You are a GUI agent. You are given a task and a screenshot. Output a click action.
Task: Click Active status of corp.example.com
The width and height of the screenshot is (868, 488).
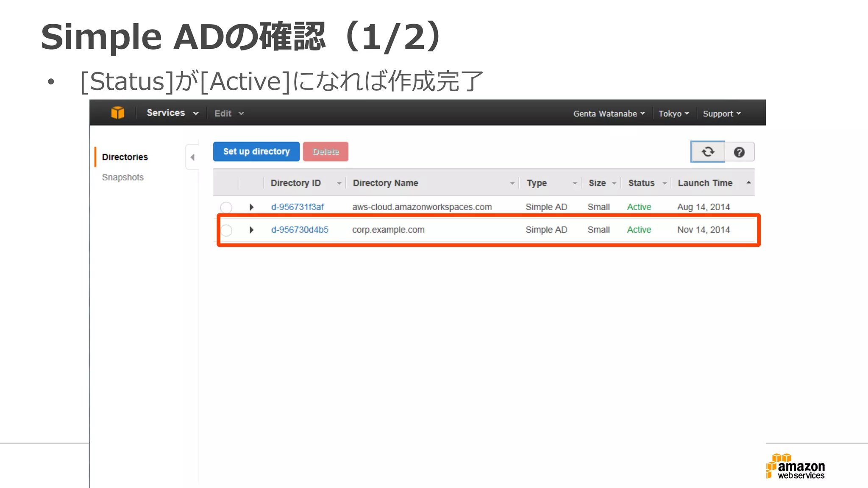click(x=639, y=230)
